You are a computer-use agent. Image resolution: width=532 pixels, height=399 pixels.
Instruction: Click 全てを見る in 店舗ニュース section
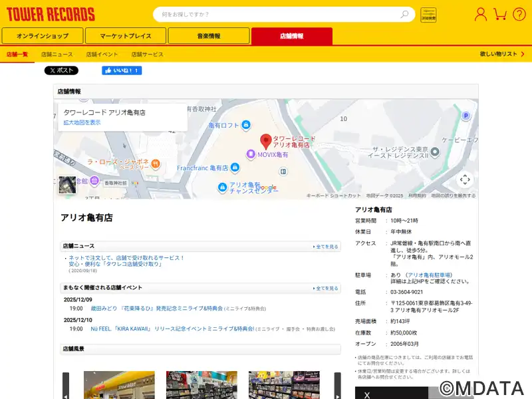point(326,247)
